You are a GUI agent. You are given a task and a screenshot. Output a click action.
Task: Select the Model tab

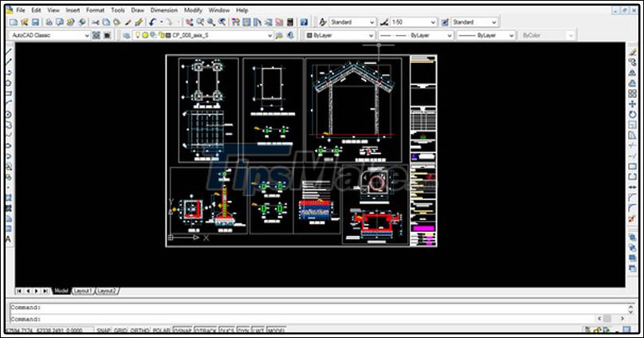[x=61, y=291]
